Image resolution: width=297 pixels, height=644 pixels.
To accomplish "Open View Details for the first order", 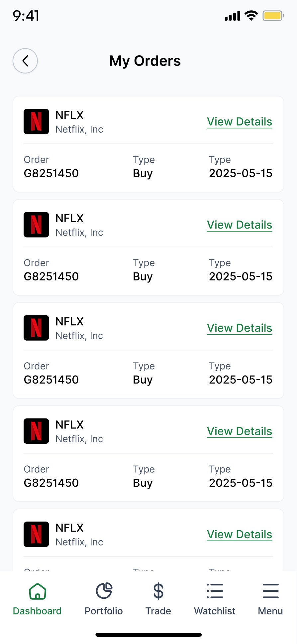I will (240, 122).
